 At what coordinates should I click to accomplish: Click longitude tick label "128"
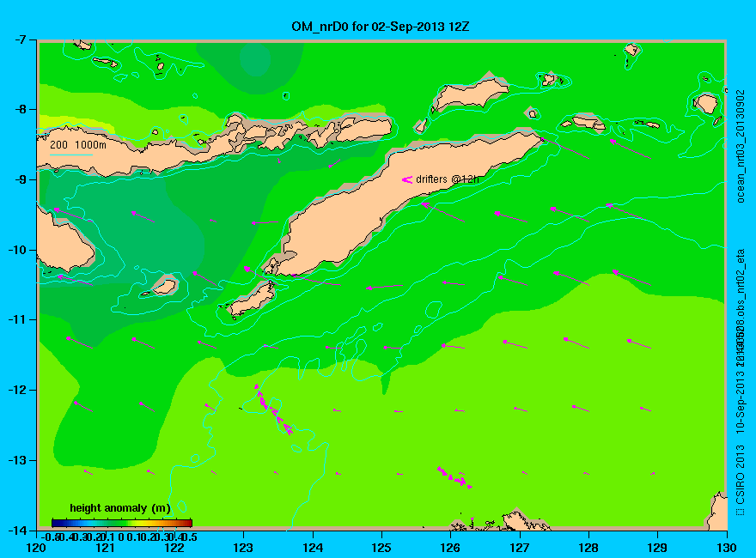[x=588, y=548]
